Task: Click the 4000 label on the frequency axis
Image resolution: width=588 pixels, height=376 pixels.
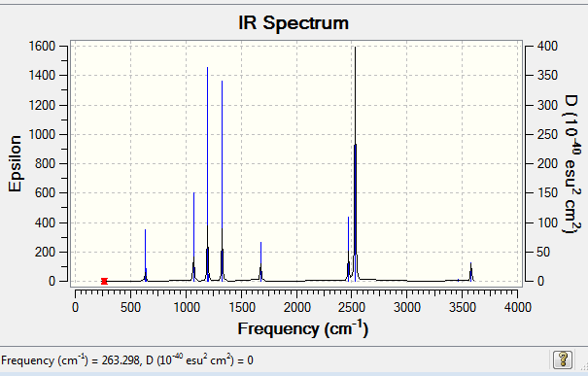Action: coord(518,307)
